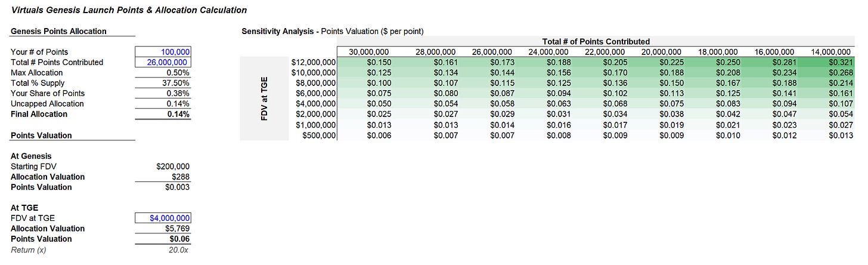Click the bold Points Valuation value $0.06

[180, 239]
